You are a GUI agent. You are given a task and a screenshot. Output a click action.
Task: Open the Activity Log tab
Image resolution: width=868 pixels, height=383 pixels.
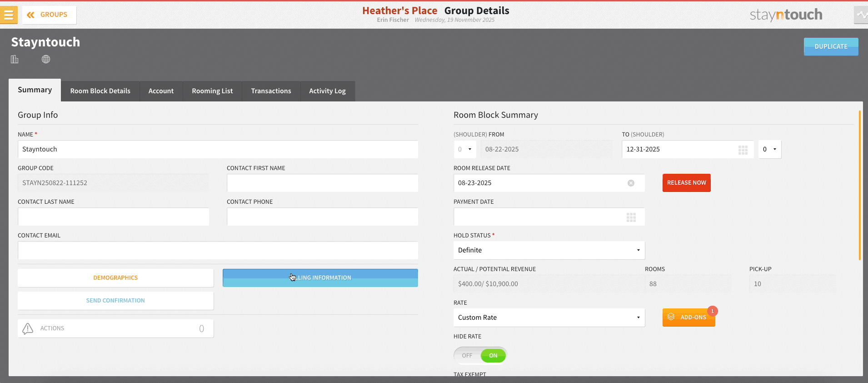pyautogui.click(x=327, y=91)
